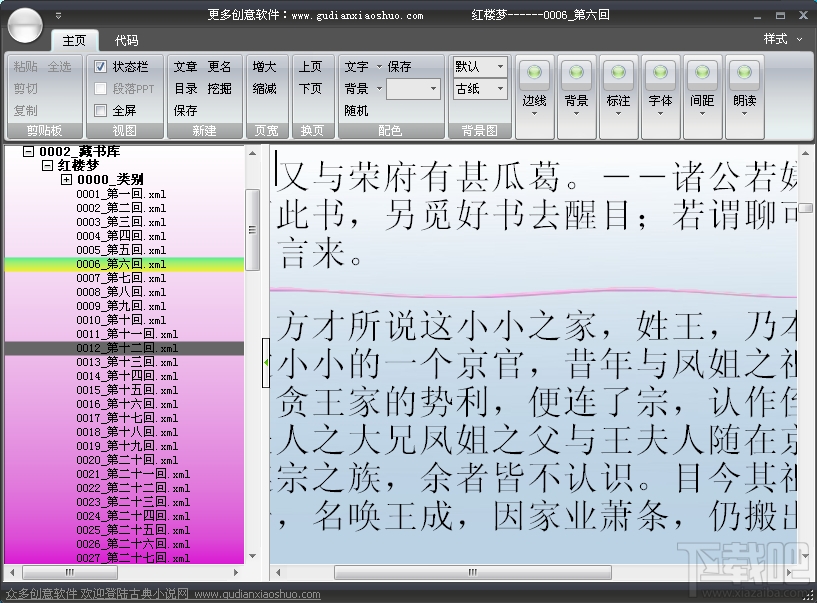Click 文章 new article button
This screenshot has width=817, height=603.
click(x=185, y=67)
